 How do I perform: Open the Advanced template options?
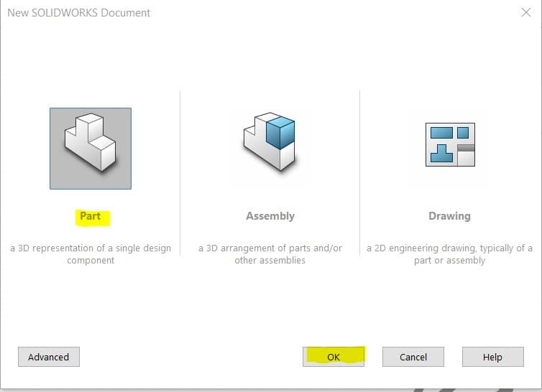(x=49, y=357)
